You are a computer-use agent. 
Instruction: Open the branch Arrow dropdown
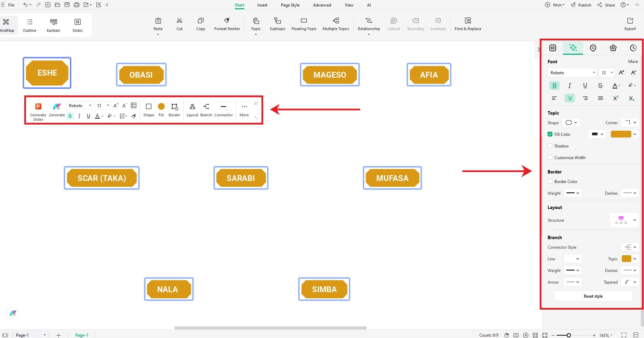coord(573,282)
